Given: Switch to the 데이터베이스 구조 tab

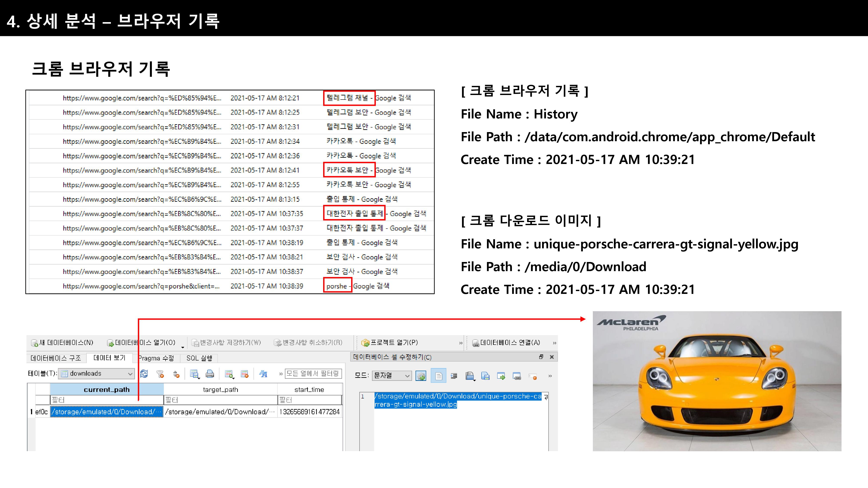Looking at the screenshot, I should coord(56,358).
